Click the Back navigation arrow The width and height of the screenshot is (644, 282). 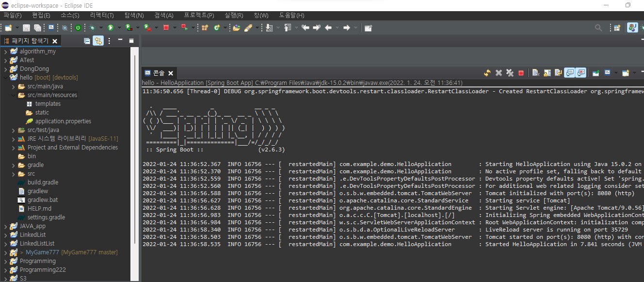328,28
